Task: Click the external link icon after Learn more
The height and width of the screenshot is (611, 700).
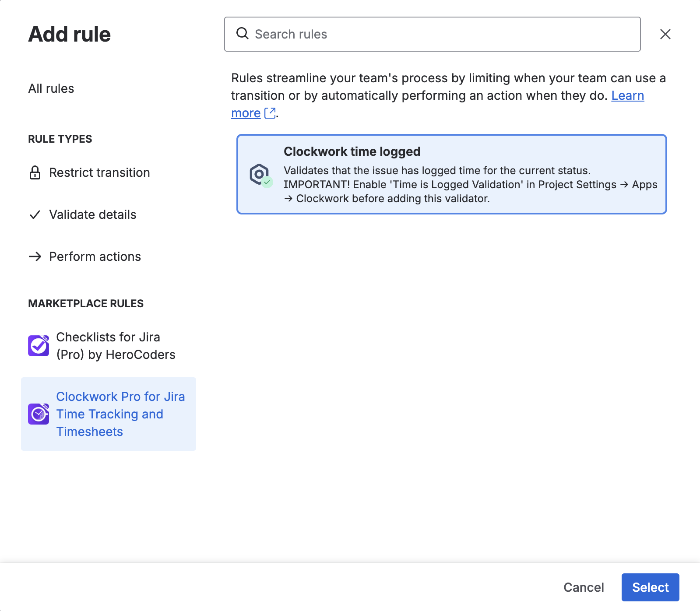Action: (x=270, y=113)
